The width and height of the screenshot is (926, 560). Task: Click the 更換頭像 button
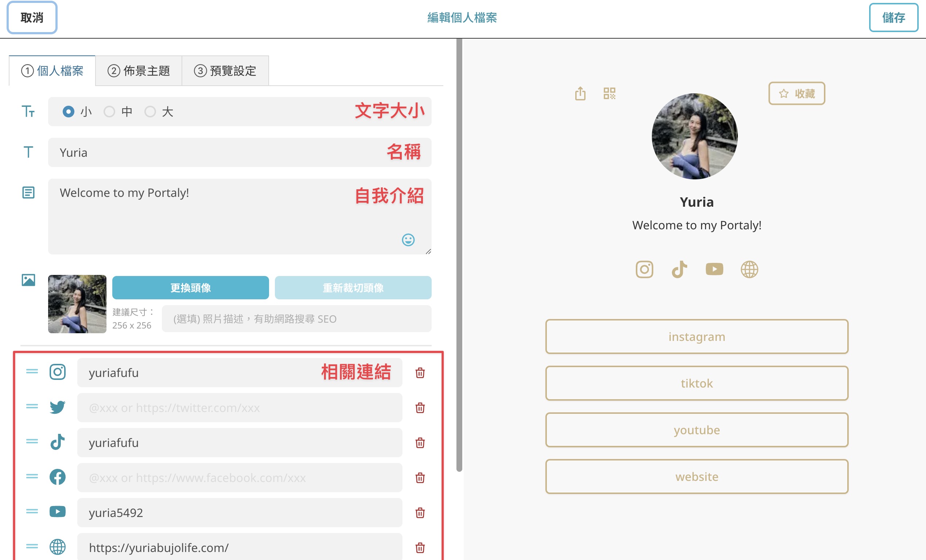click(x=191, y=288)
